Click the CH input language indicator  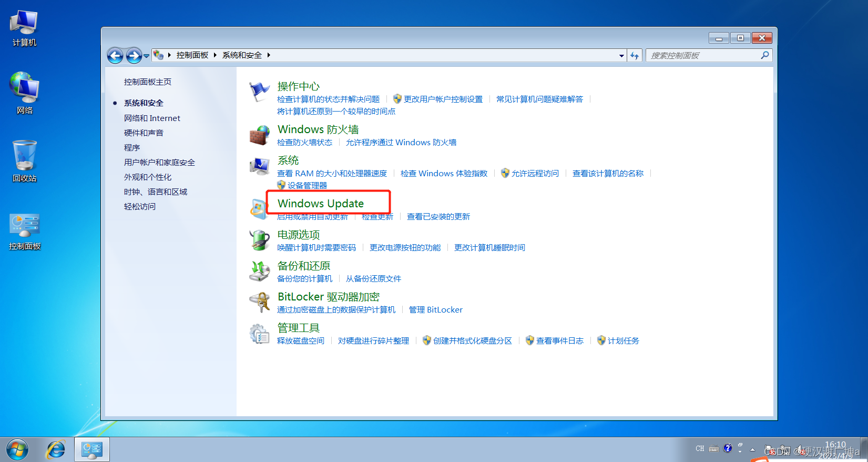coord(700,448)
